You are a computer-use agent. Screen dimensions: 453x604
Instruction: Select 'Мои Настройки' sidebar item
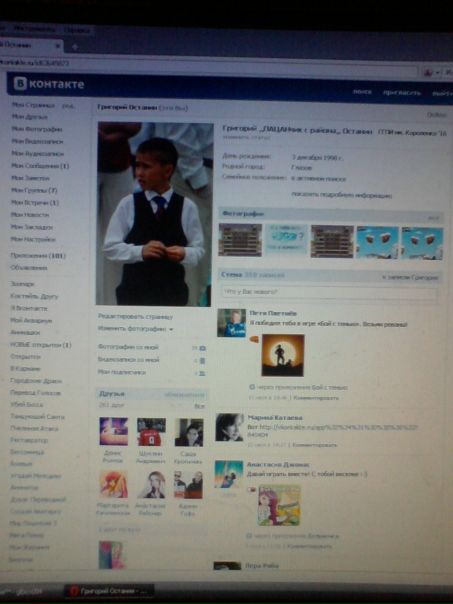coord(34,239)
